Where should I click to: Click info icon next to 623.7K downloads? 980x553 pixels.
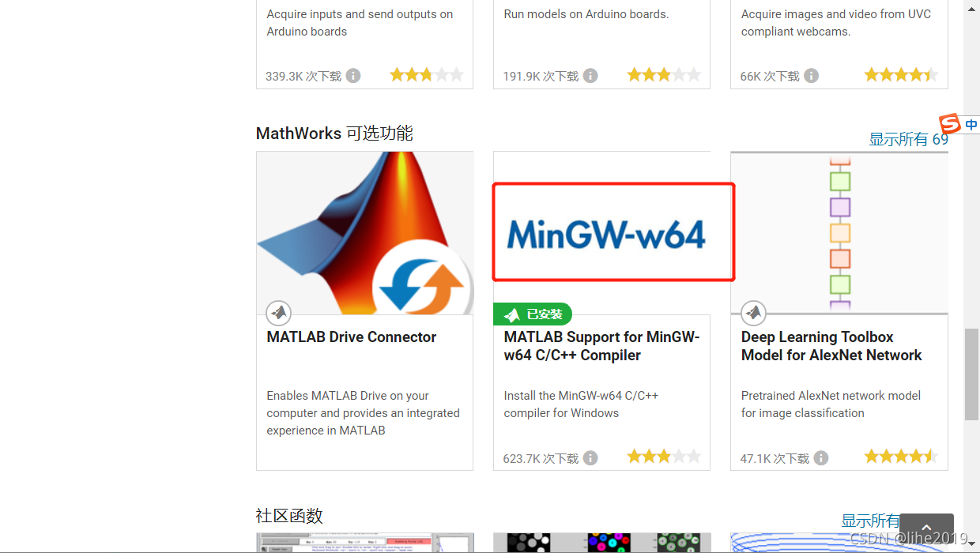[x=590, y=458]
